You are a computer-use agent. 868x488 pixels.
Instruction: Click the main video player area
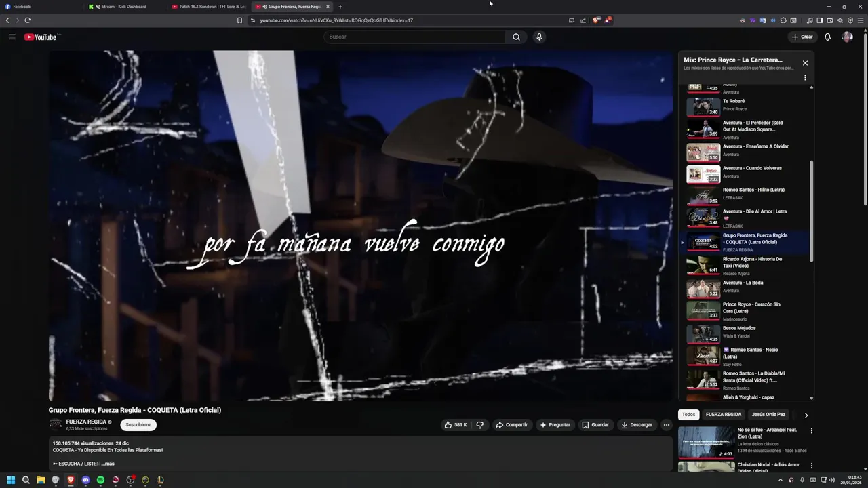click(x=360, y=225)
